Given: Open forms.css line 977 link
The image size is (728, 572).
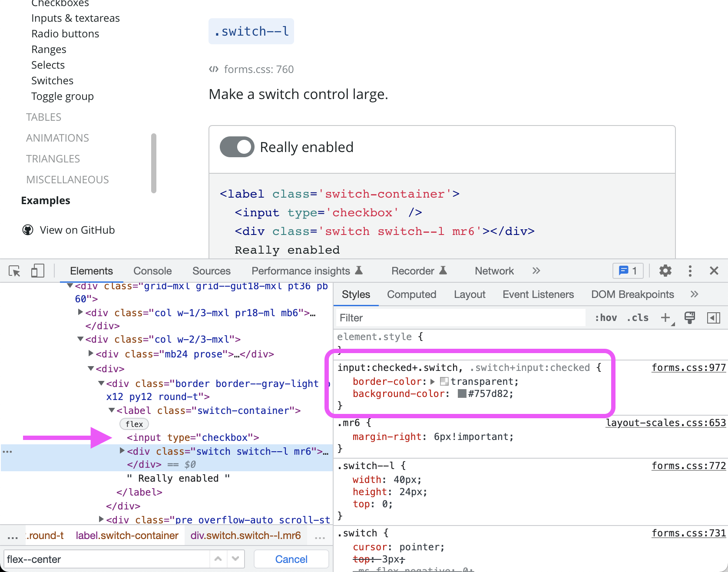Looking at the screenshot, I should pos(688,367).
